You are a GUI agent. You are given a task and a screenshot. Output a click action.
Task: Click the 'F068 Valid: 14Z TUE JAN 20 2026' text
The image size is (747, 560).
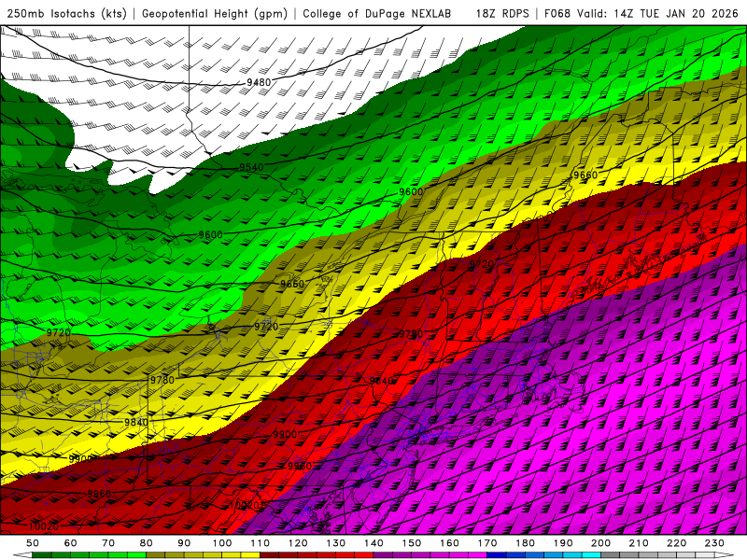click(641, 14)
